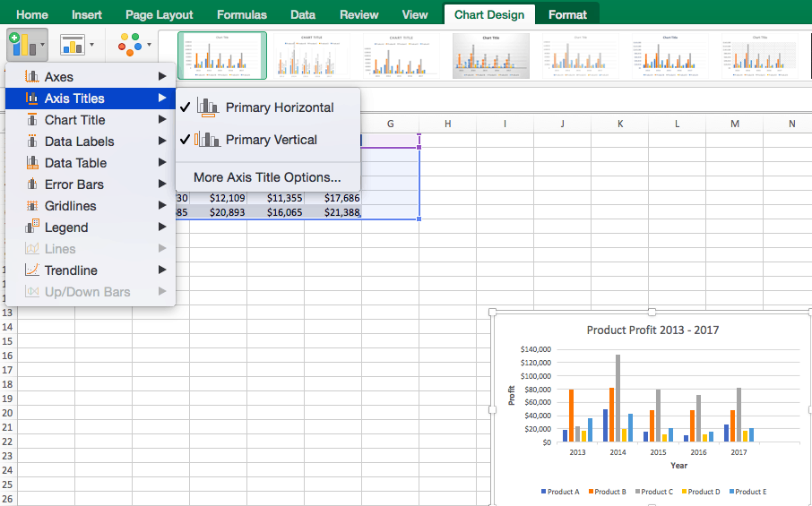Image resolution: width=812 pixels, height=506 pixels.
Task: Open the Quick Layout icon
Action: (x=72, y=45)
